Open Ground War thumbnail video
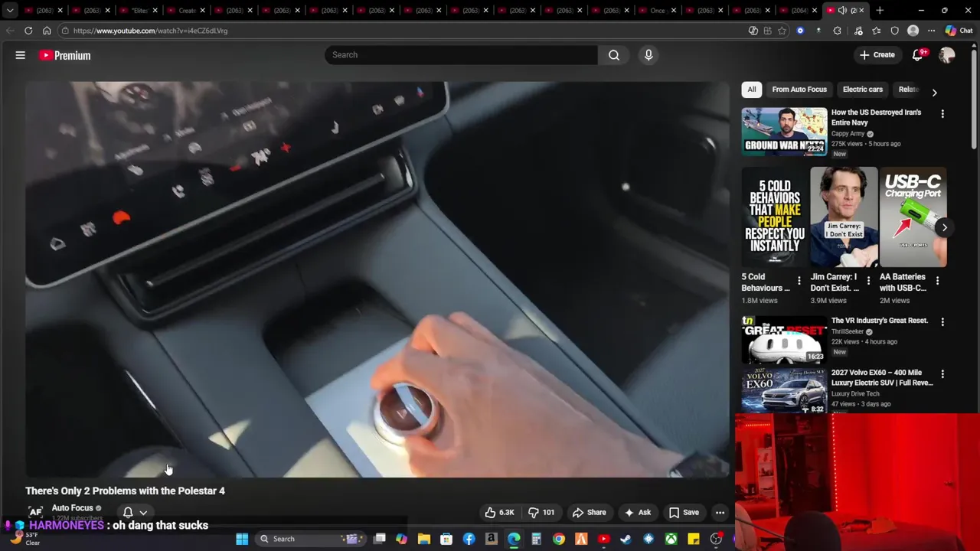 pyautogui.click(x=784, y=132)
